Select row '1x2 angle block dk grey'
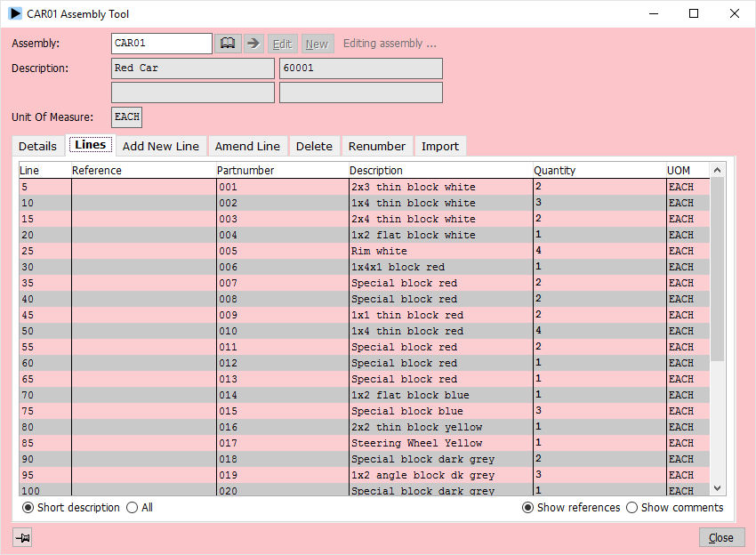The height and width of the screenshot is (555, 756). 365,475
